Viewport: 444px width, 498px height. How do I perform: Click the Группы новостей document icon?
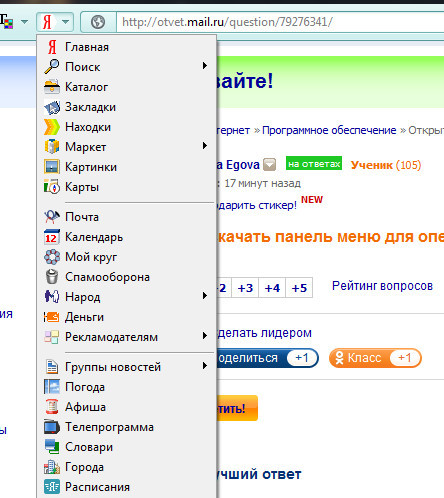(52, 367)
